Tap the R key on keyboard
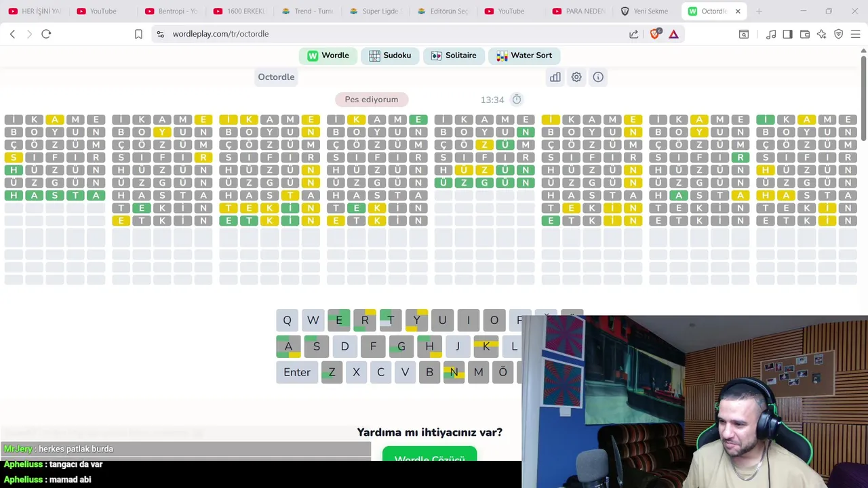The width and height of the screenshot is (868, 488). click(x=365, y=321)
